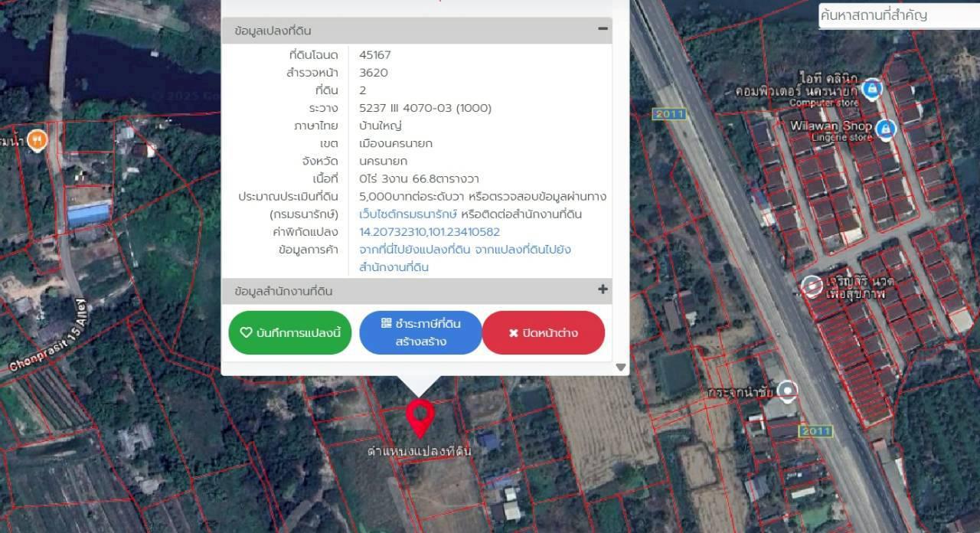Click the Chonprasit 15 Alley street label
Image resolution: width=980 pixels, height=533 pixels.
50,337
